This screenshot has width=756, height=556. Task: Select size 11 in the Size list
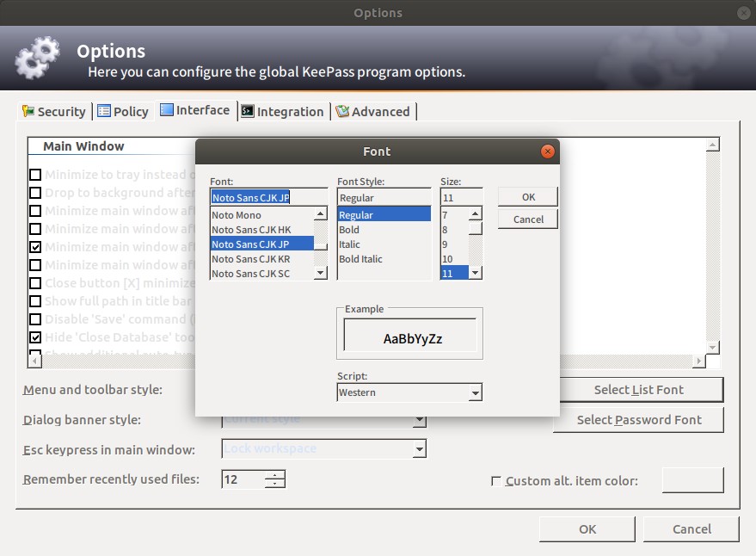click(455, 273)
